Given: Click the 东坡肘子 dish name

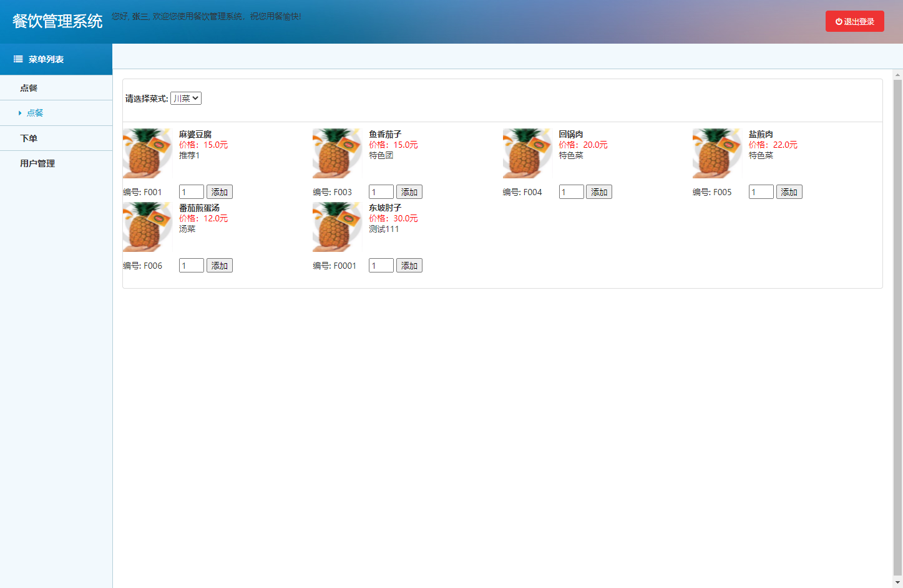Looking at the screenshot, I should tap(385, 208).
